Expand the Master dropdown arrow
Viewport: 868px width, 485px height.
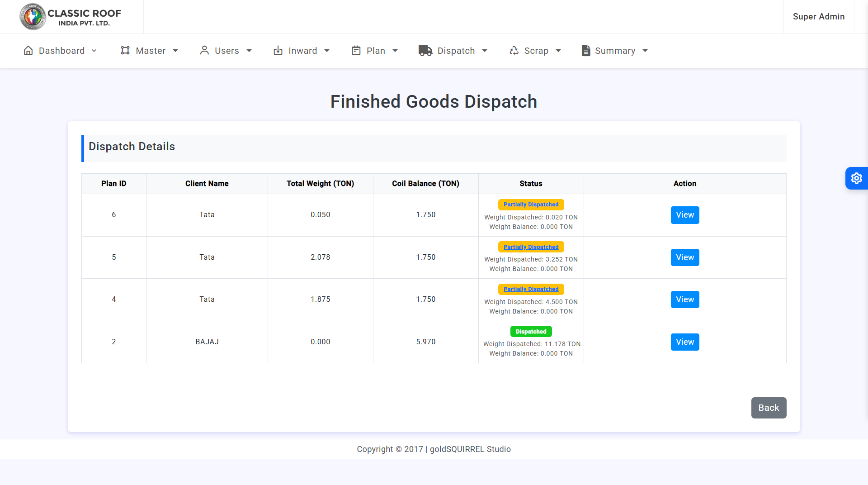pyautogui.click(x=175, y=51)
